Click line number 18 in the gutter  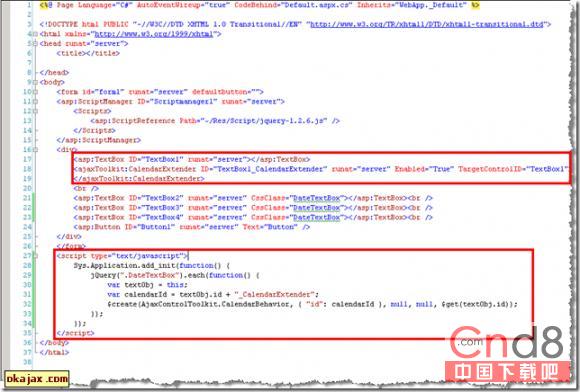27,169
